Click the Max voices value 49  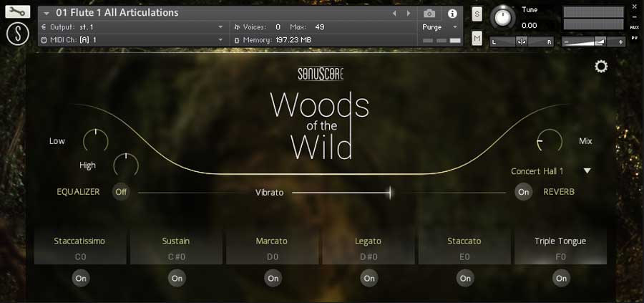pos(320,27)
